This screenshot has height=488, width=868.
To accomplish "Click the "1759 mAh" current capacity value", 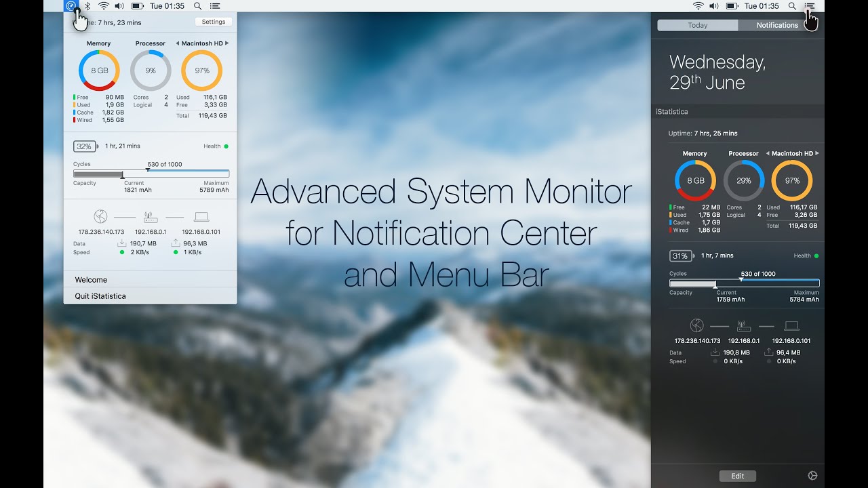I will (x=730, y=300).
